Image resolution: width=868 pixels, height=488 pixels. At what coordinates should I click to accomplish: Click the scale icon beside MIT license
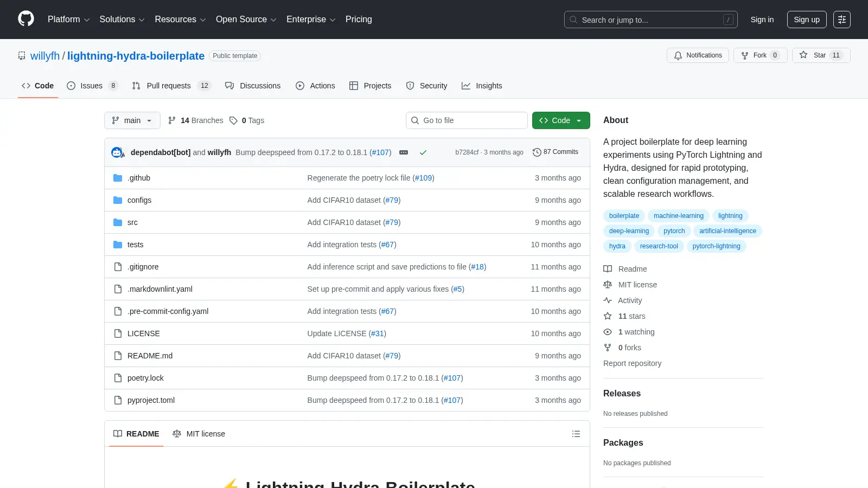(608, 285)
